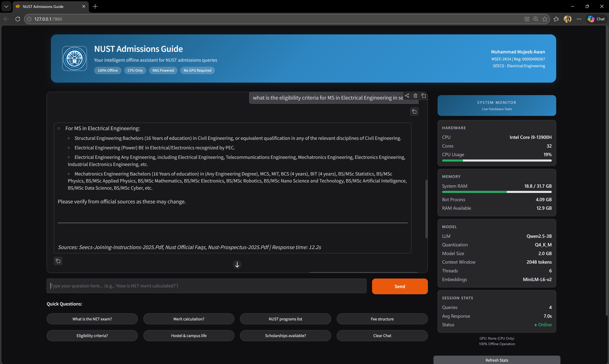Copy entire conversation icon next to trash
This screenshot has height=364, width=609.
[424, 96]
